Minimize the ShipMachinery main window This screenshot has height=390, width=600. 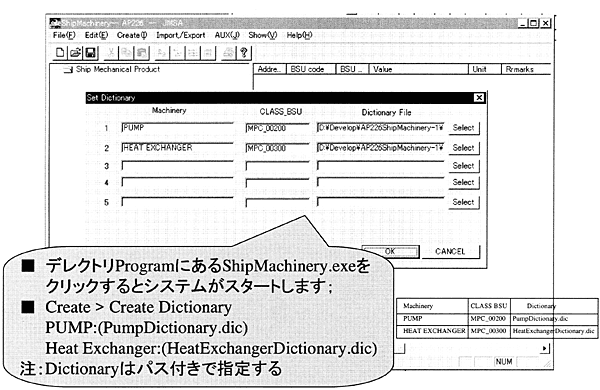click(522, 23)
